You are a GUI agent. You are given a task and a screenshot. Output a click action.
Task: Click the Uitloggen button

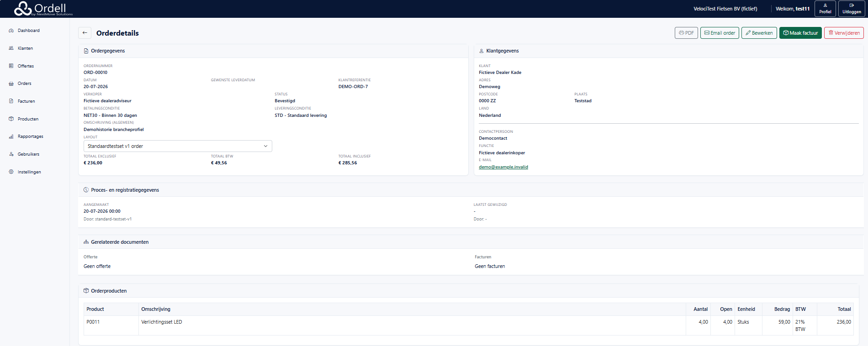(852, 9)
